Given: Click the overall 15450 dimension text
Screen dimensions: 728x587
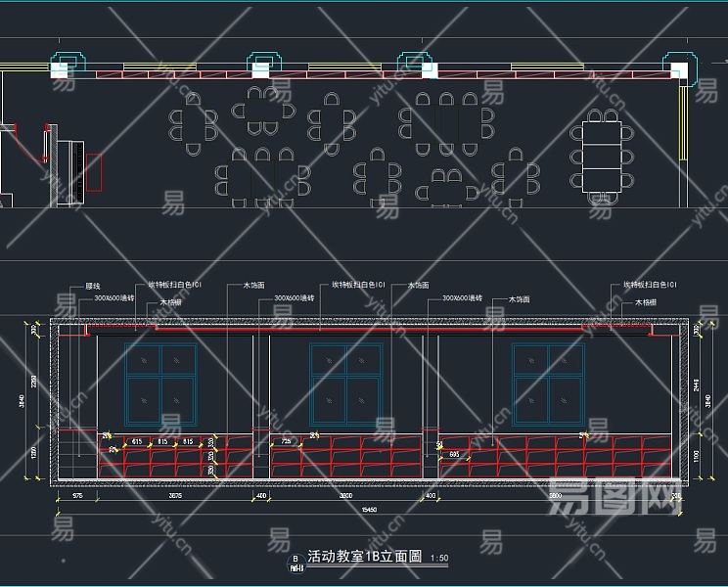Looking at the screenshot, I should click(x=369, y=510).
